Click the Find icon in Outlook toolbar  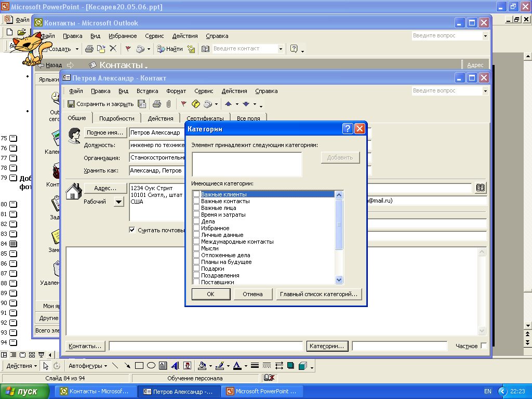point(170,49)
